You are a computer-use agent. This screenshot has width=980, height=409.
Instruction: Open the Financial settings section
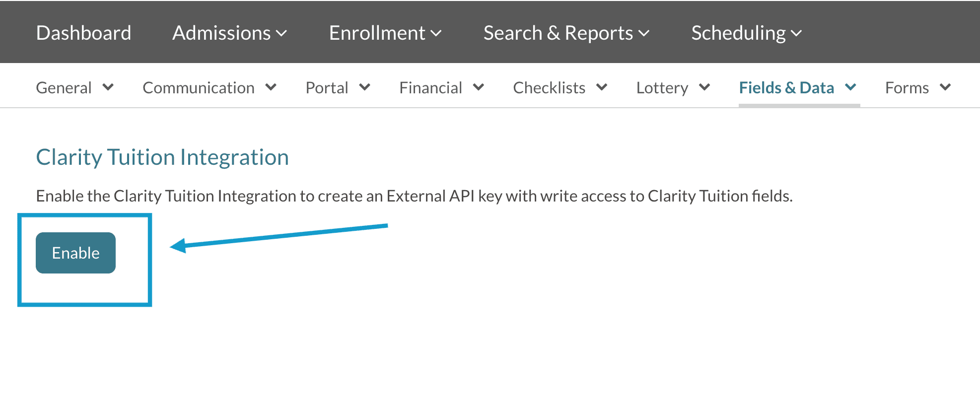(x=431, y=87)
